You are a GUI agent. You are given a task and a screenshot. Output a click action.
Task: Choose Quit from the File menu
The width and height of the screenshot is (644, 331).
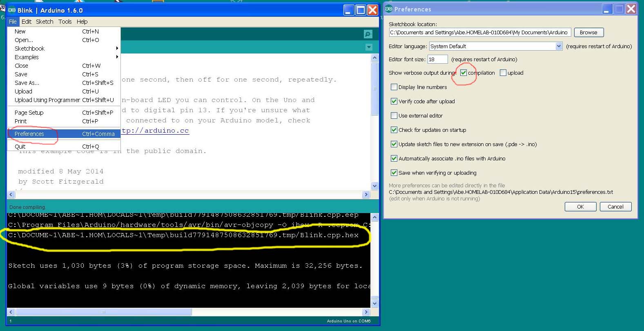64,147
